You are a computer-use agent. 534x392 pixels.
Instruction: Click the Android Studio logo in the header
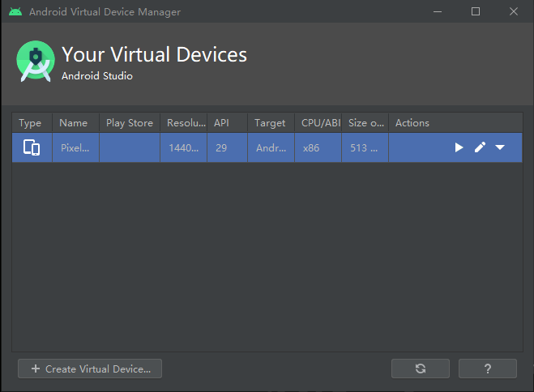coord(36,62)
